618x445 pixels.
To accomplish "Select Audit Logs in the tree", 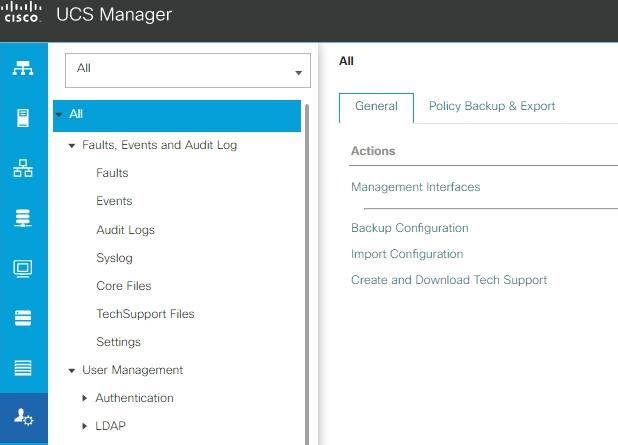I will 125,230.
